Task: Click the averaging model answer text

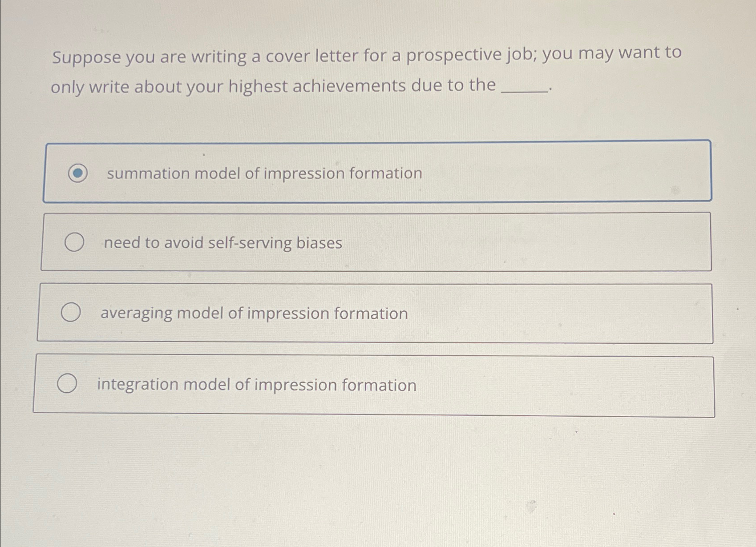Action: coord(254,314)
